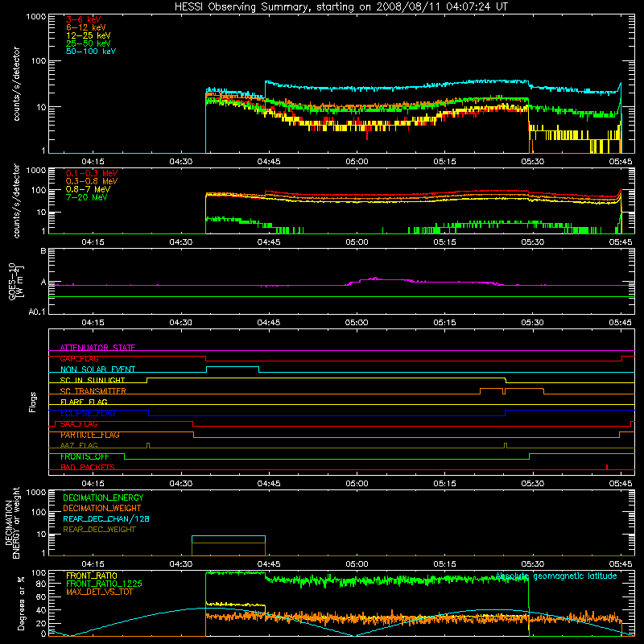Screen dimensions: 644x644
Task: Select the NON_SOLAR_EVENT flag label
Action: [97, 369]
